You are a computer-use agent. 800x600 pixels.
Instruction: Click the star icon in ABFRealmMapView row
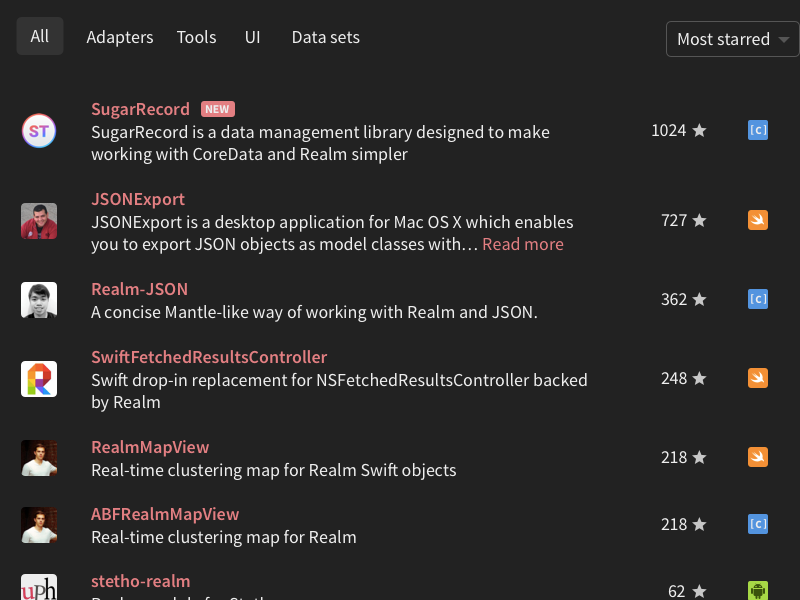pyautogui.click(x=699, y=524)
